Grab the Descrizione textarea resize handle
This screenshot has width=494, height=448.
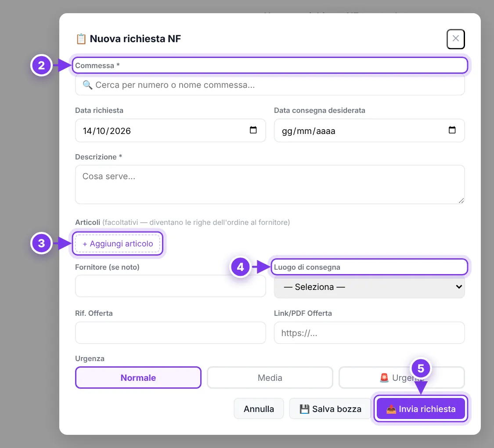tap(461, 201)
